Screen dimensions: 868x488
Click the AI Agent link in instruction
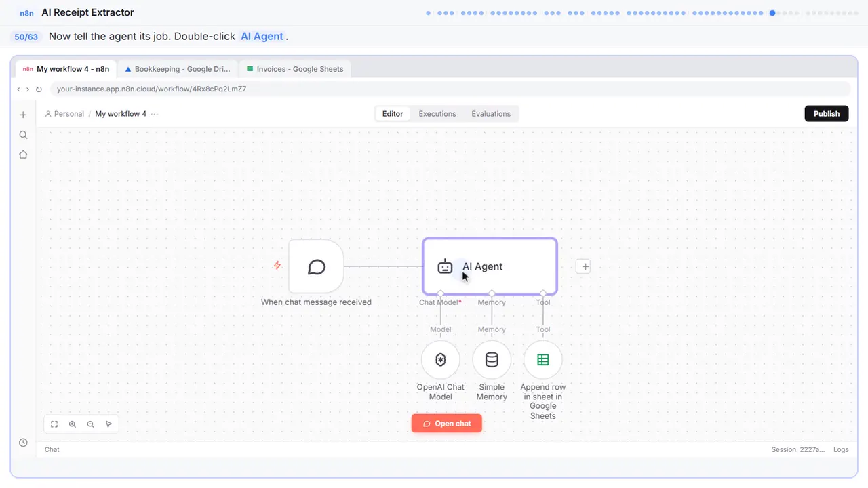[x=263, y=37]
